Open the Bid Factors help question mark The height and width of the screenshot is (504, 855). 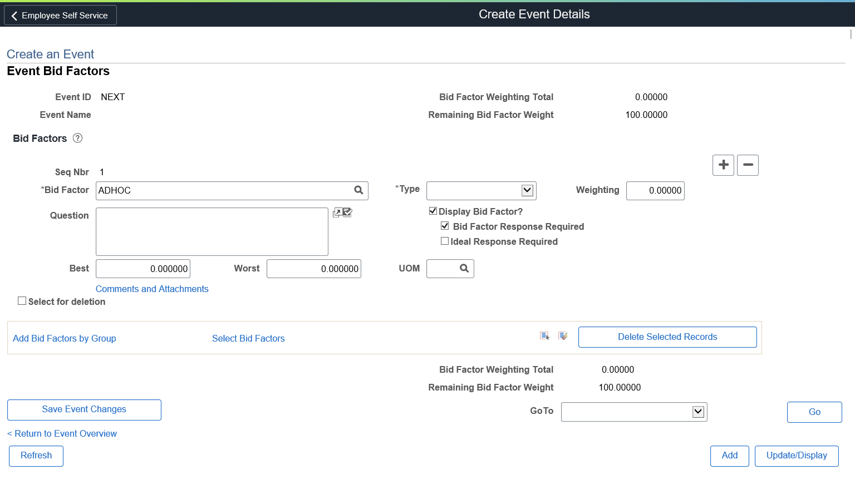77,138
